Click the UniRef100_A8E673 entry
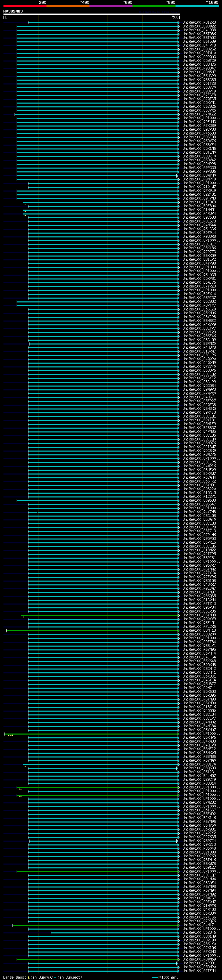Image resolution: width=222 pixels, height=980 pixels. (199, 221)
